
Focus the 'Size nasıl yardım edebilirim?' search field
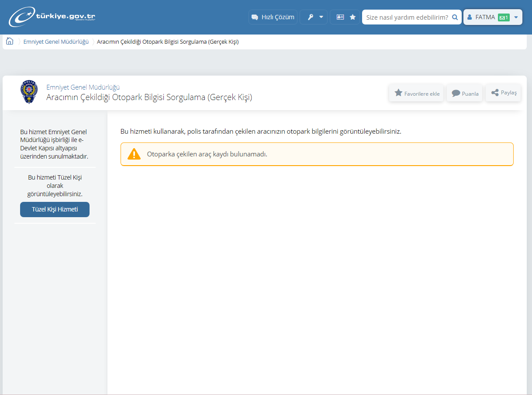coord(406,17)
